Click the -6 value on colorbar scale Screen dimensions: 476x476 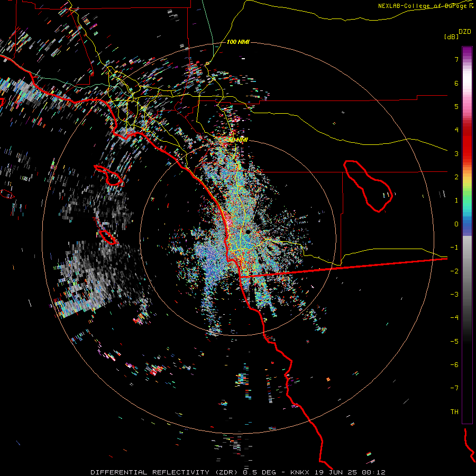[454, 365]
